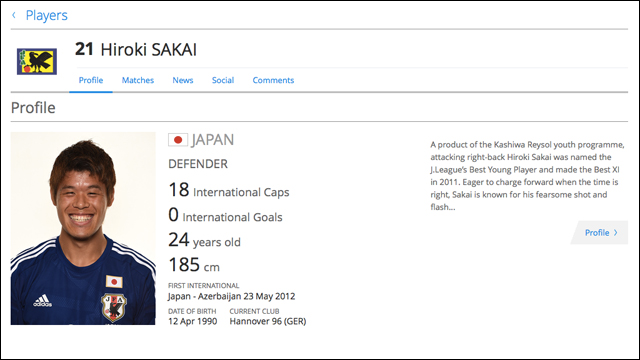640x360 pixels.
Task: Click the Japan flag icon
Action: (x=178, y=140)
